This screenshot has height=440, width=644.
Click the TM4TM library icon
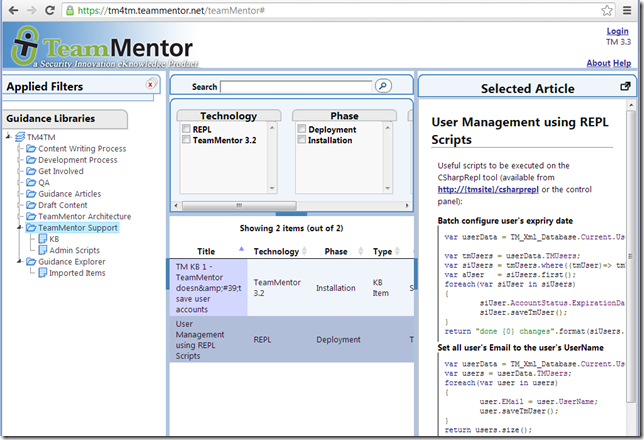(x=20, y=137)
